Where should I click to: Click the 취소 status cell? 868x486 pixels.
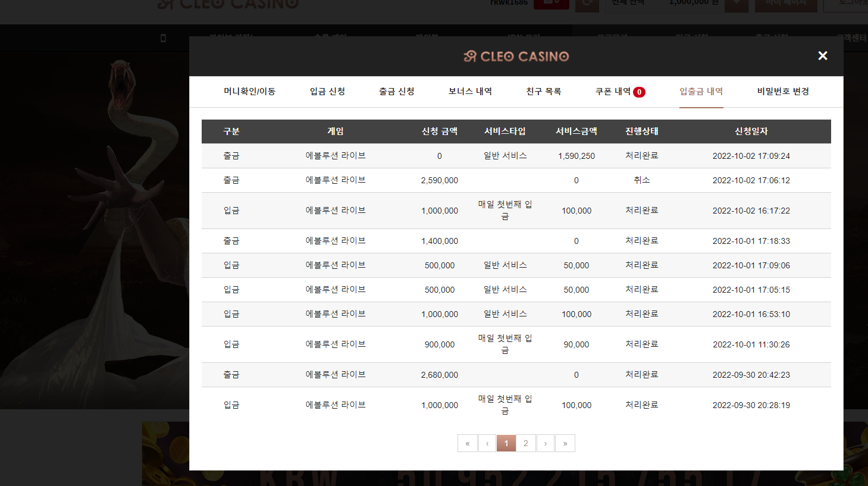(x=642, y=180)
